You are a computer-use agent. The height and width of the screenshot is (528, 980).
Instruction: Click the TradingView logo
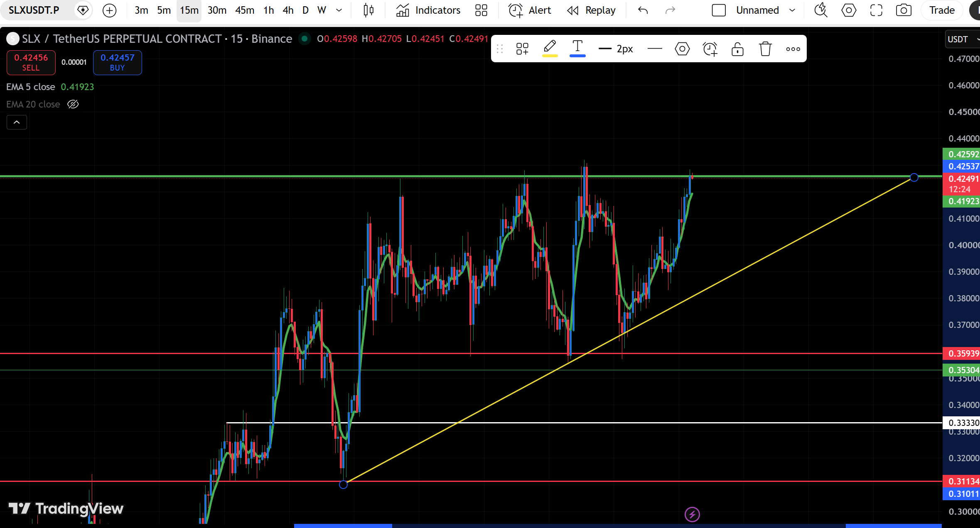pyautogui.click(x=66, y=508)
